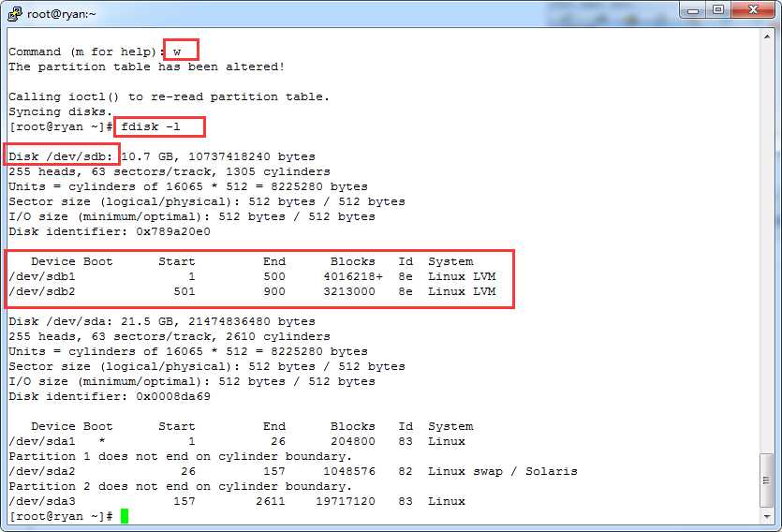The height and width of the screenshot is (532, 782).
Task: Click '1305 cylinders' in the sdb geometry line
Action: point(278,171)
